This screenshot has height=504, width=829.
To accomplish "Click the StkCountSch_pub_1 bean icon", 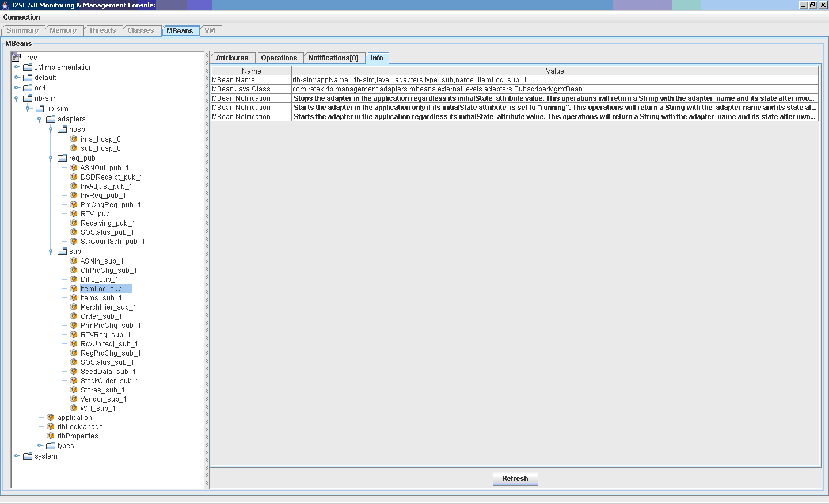I will pos(74,241).
